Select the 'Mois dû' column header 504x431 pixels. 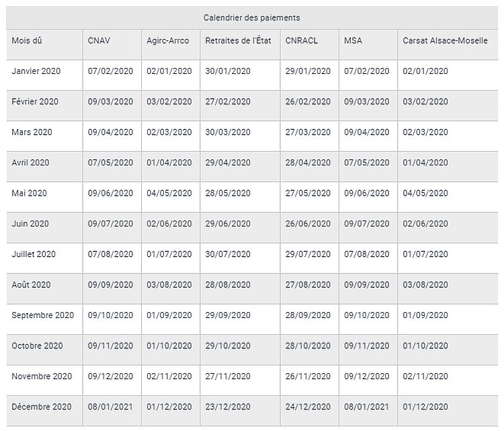tap(27, 41)
